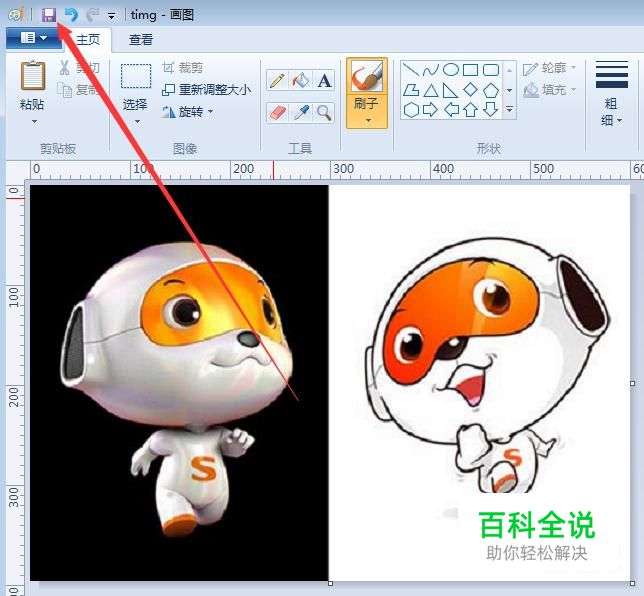Expand the full shapes gallery (More arrow)

[509, 109]
